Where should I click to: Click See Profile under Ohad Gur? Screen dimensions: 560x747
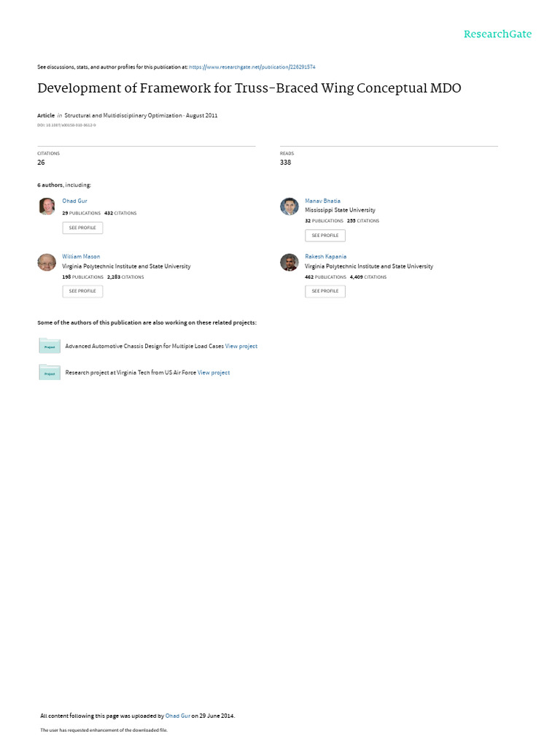pyautogui.click(x=82, y=228)
